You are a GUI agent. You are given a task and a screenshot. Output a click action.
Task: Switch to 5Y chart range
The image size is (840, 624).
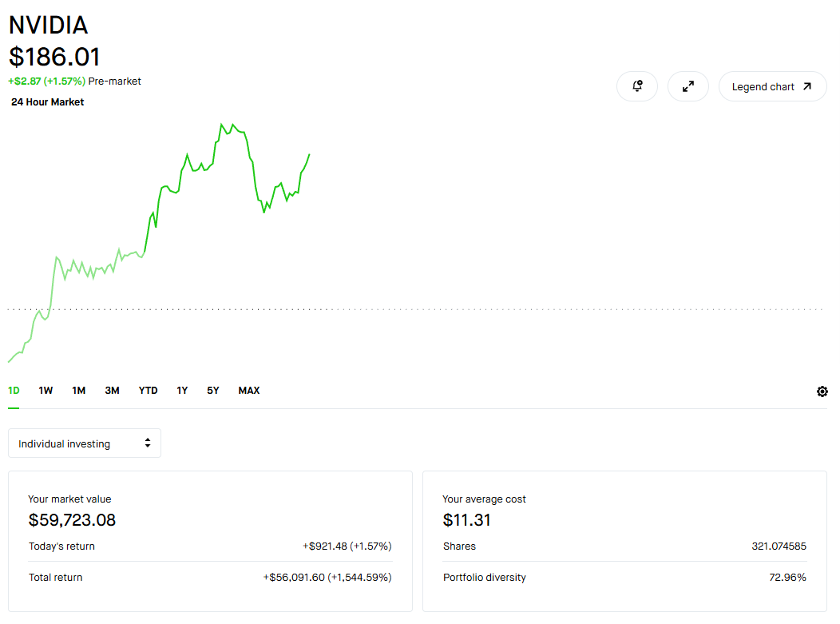(x=213, y=390)
